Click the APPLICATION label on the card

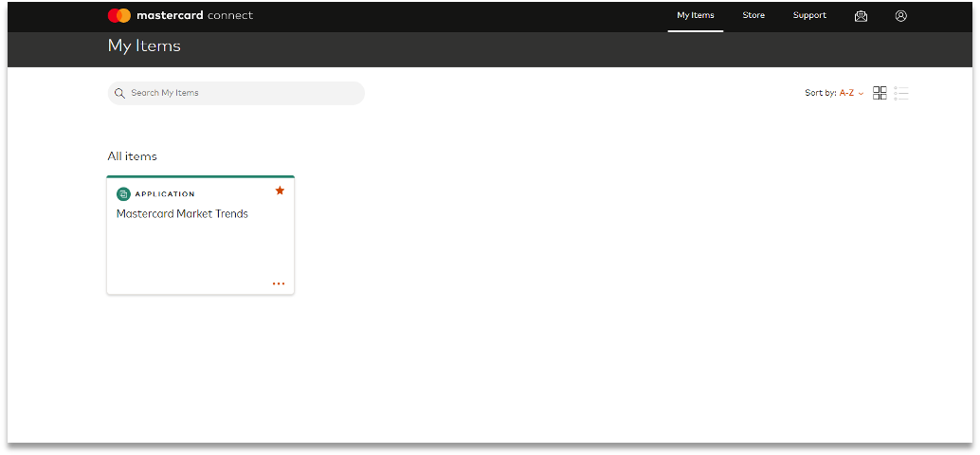point(165,194)
